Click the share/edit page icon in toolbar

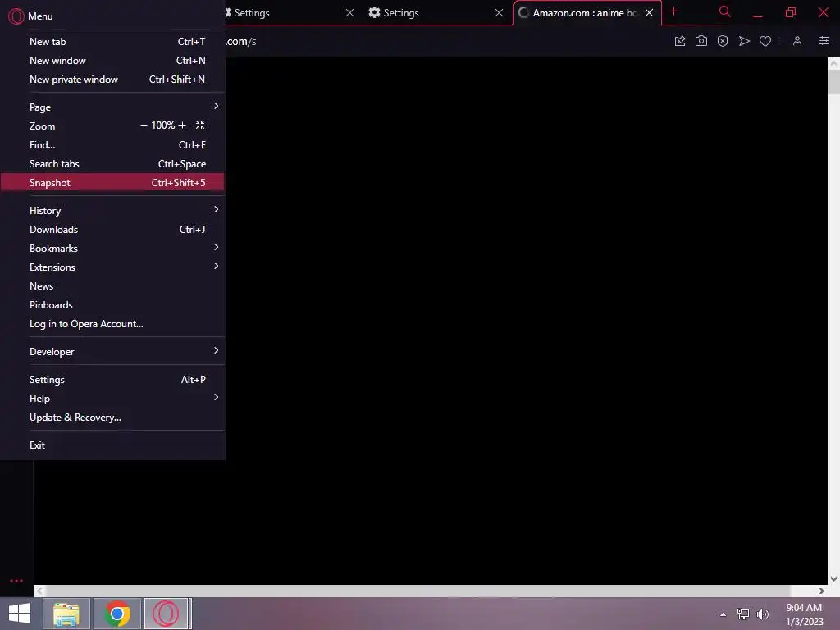pos(680,41)
